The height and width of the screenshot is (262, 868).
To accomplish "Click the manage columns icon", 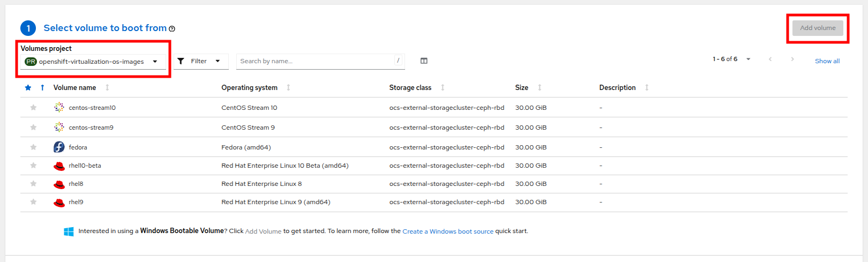I will [424, 61].
